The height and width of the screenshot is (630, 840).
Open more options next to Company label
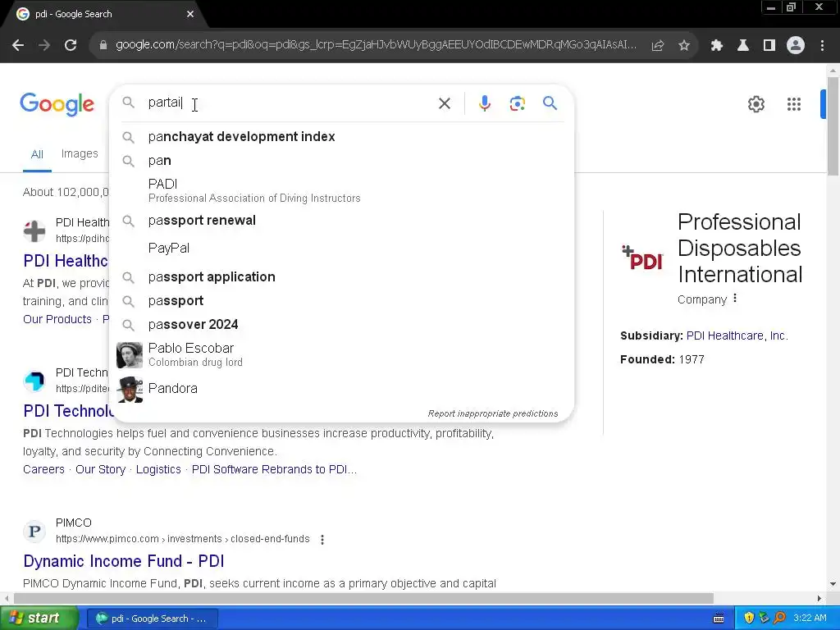point(735,299)
